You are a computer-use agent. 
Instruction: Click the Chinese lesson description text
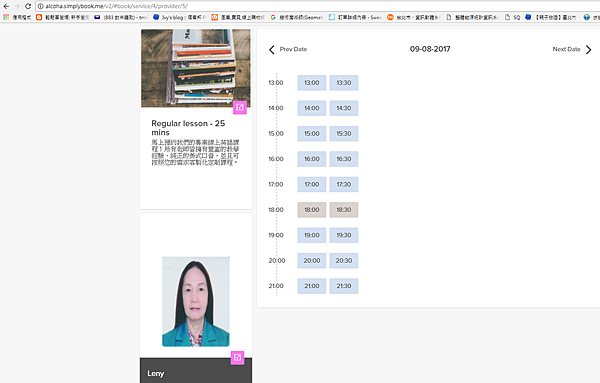click(x=196, y=152)
